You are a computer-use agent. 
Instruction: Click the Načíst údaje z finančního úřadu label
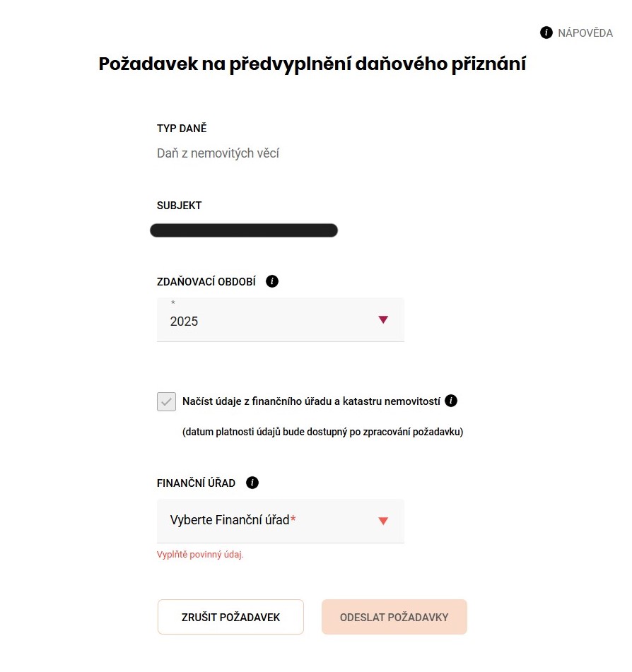point(311,401)
